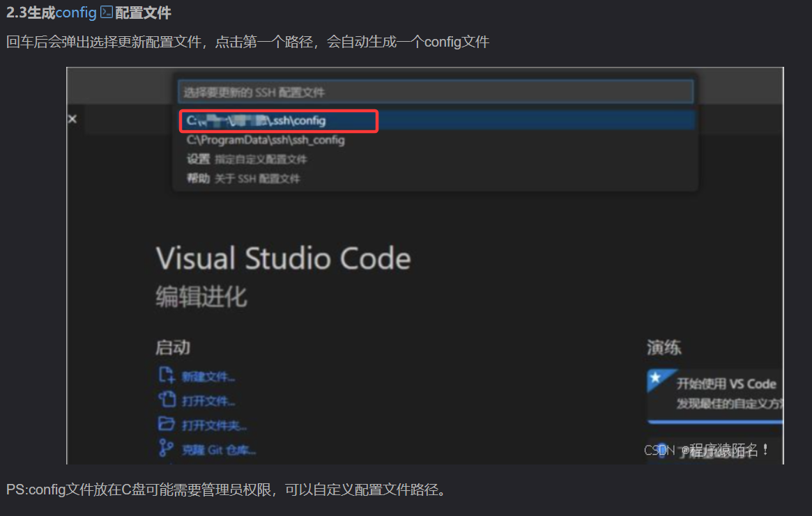Screen dimensions: 812x516
Task: Open the config link in the heading
Action: click(76, 13)
